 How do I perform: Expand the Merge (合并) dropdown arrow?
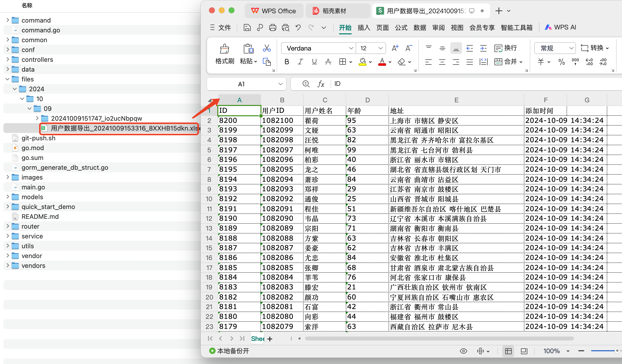[521, 62]
